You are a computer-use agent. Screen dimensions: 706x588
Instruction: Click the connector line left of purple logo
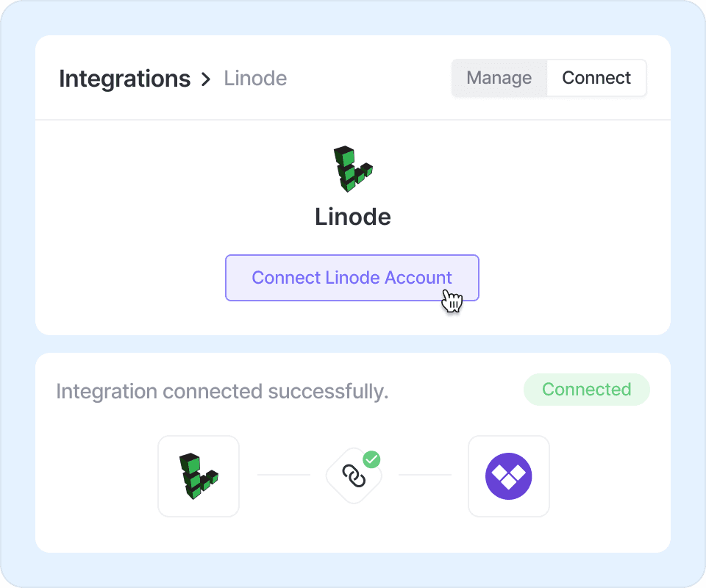pos(425,475)
